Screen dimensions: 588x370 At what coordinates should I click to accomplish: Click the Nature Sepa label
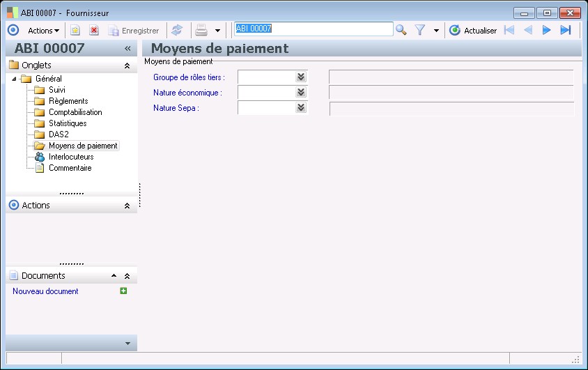pyautogui.click(x=176, y=108)
